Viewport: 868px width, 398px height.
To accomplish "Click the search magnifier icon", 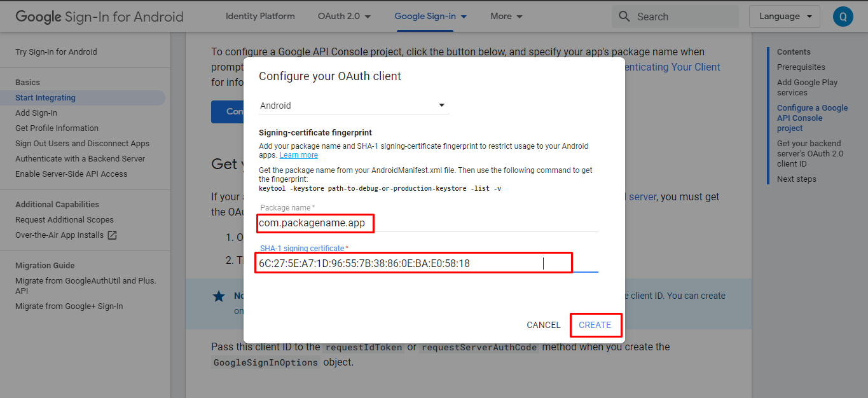I will [x=624, y=17].
